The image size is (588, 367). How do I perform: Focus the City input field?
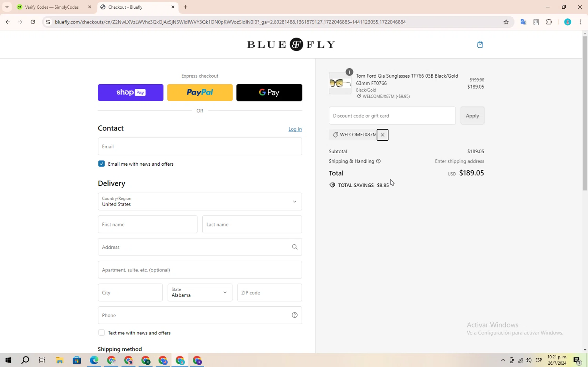tap(130, 293)
